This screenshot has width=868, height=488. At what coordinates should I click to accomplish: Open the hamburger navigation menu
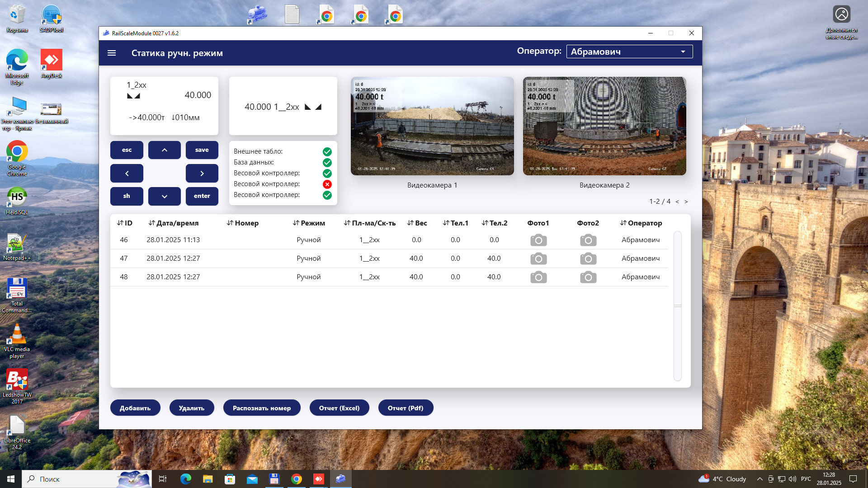[112, 53]
